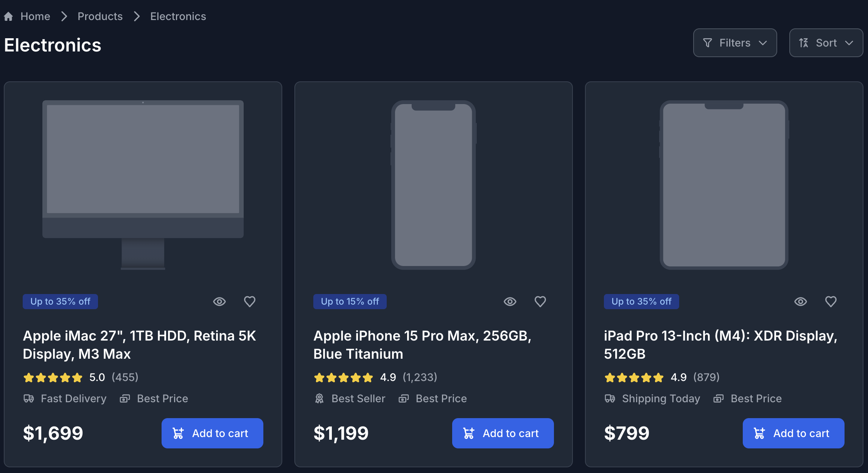Go to Products in the breadcrumb

coord(100,16)
